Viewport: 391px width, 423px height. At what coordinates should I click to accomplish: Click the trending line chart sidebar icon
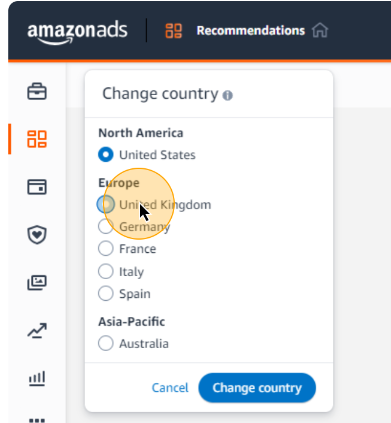[37, 330]
